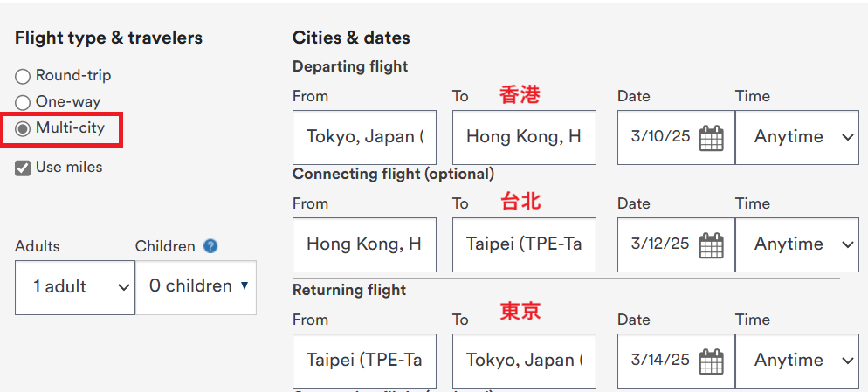Uncheck the Use miles checkbox
Screen dimensions: 868x392
pyautogui.click(x=23, y=168)
